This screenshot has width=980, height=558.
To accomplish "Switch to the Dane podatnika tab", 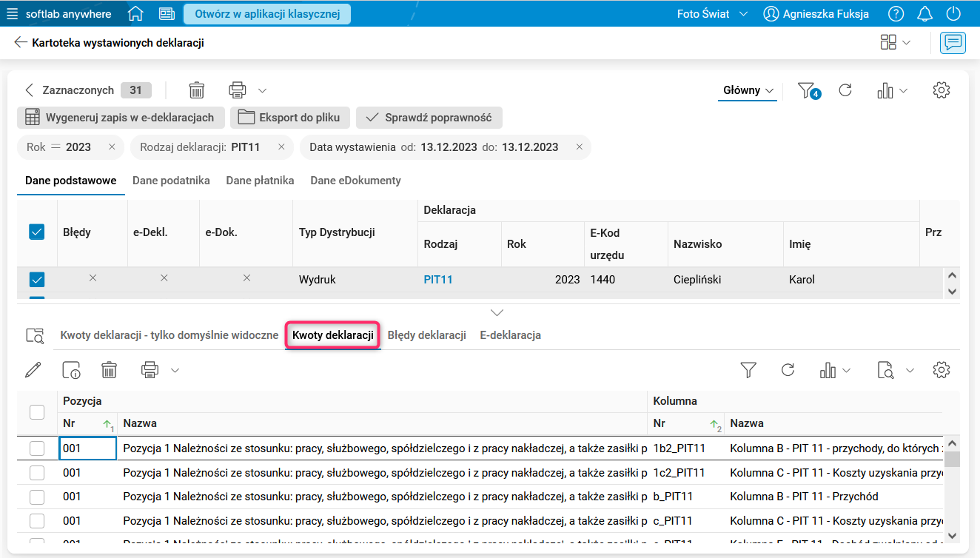I will coord(171,181).
